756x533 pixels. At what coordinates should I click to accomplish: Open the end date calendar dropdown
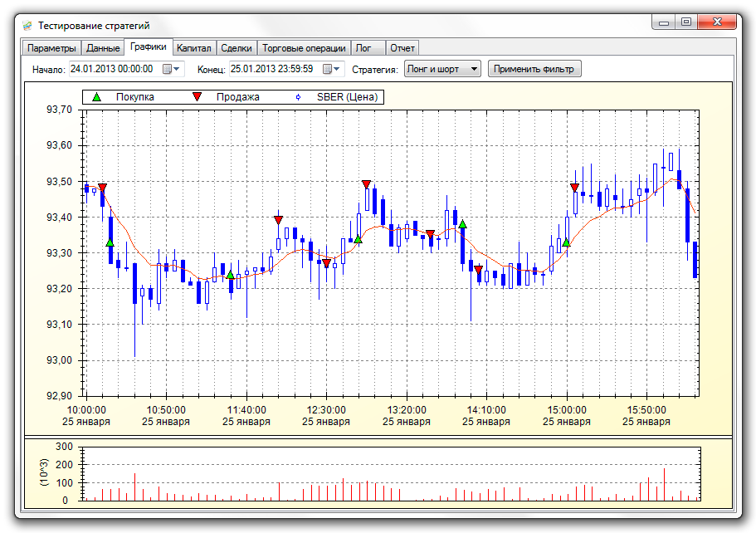331,69
